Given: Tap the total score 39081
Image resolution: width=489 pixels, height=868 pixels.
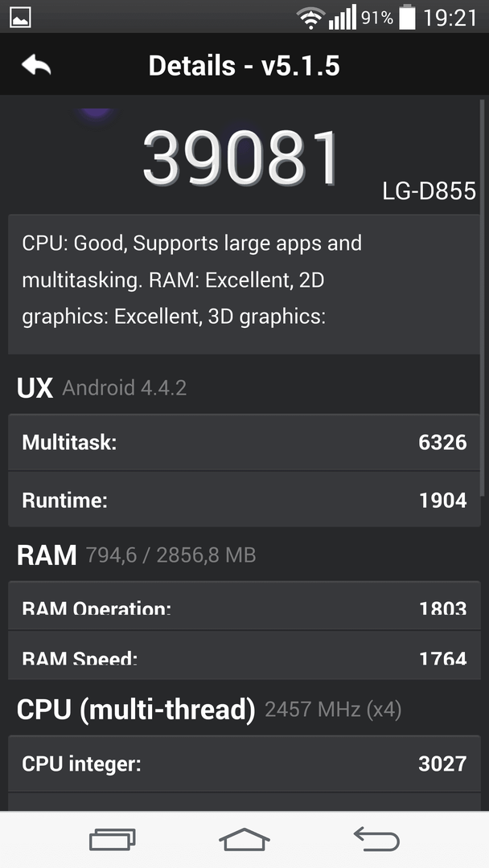Looking at the screenshot, I should coord(241,158).
